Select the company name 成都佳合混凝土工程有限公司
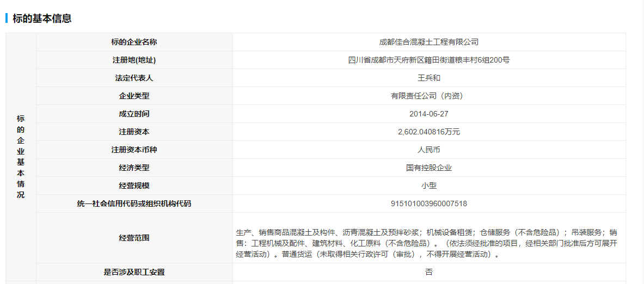This screenshot has height=284, width=644. click(428, 42)
